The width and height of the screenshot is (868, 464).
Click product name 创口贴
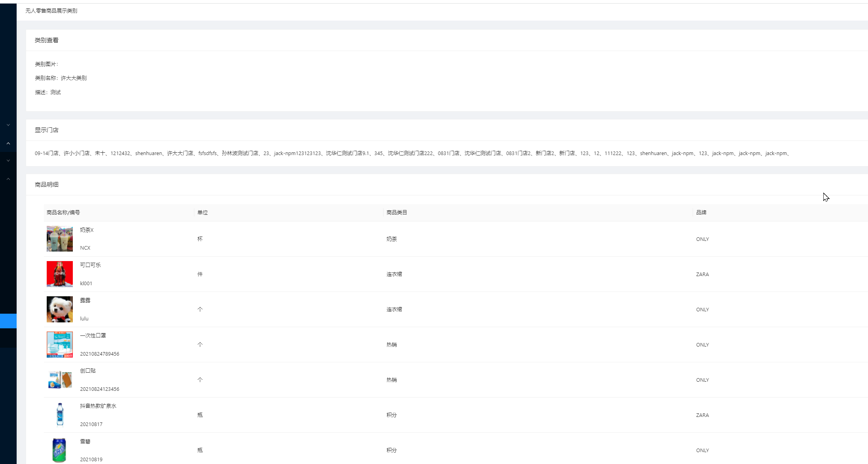(88, 371)
